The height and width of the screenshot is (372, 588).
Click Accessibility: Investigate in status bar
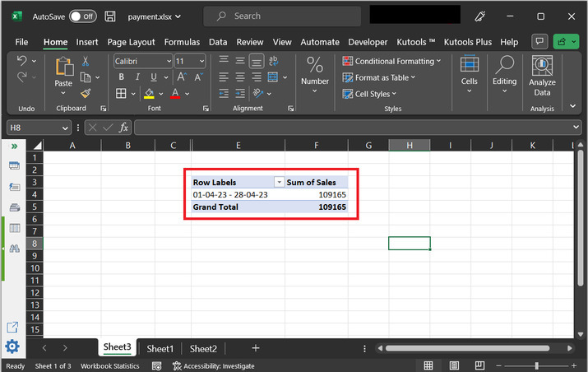point(214,366)
